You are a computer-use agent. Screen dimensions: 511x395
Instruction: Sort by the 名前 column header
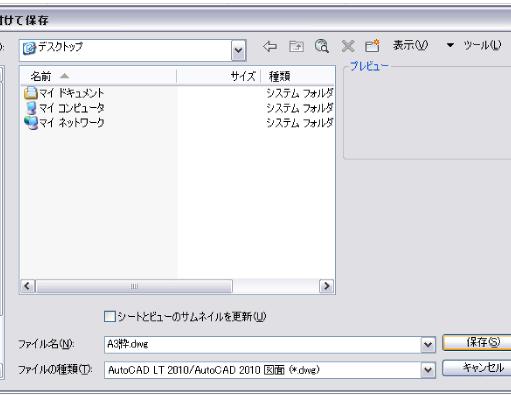[98, 76]
